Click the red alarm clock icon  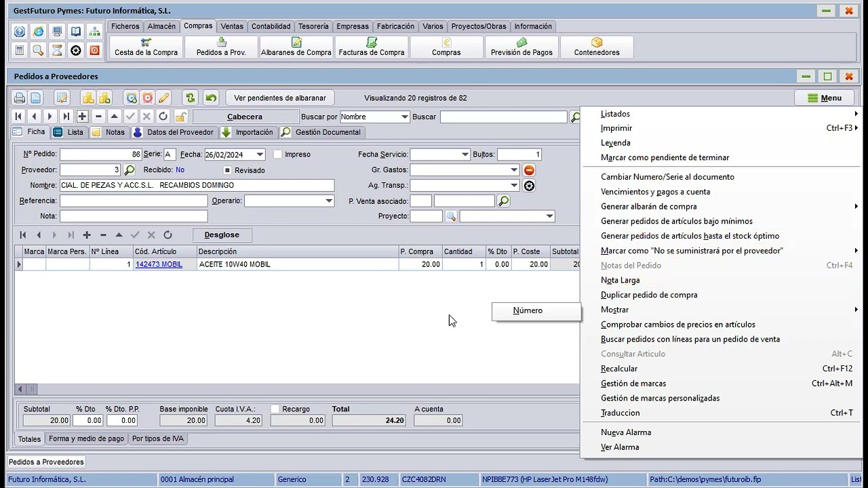coord(147,98)
